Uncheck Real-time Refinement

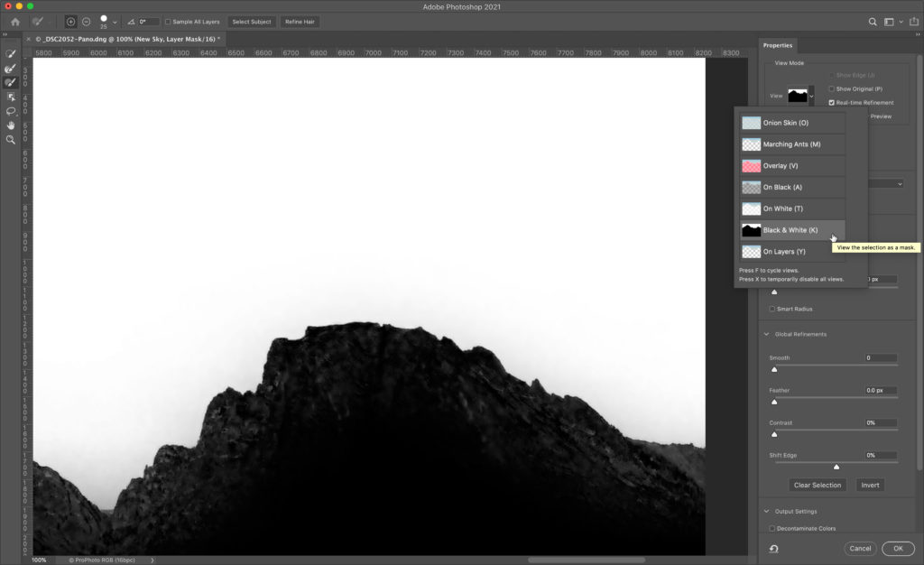832,103
